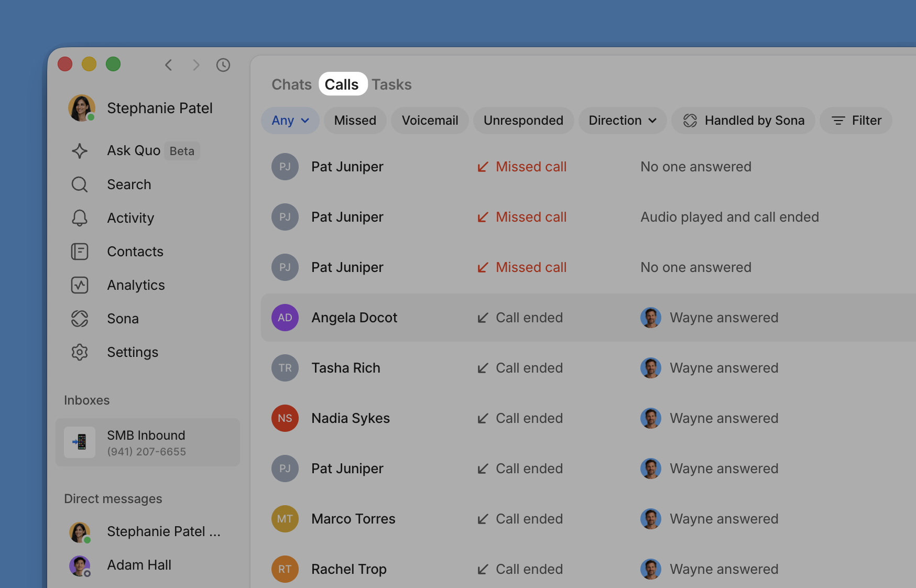Click Stephanie Patel profile avatar at top

point(82,108)
